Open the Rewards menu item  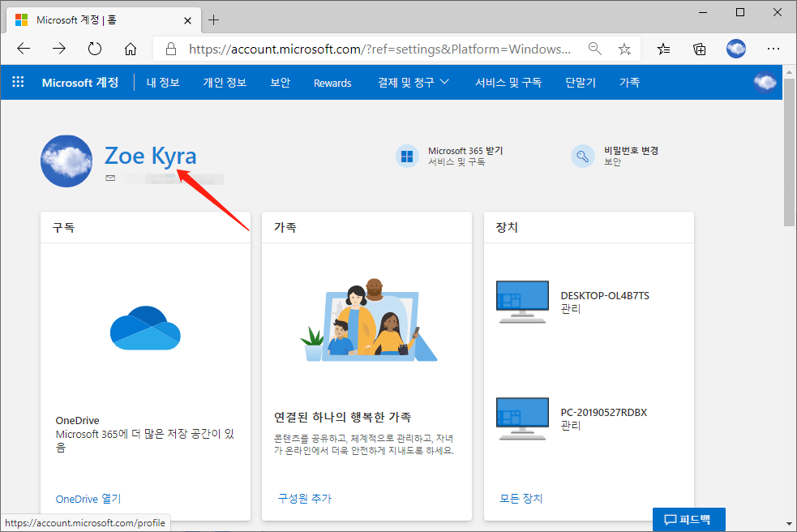click(x=332, y=83)
